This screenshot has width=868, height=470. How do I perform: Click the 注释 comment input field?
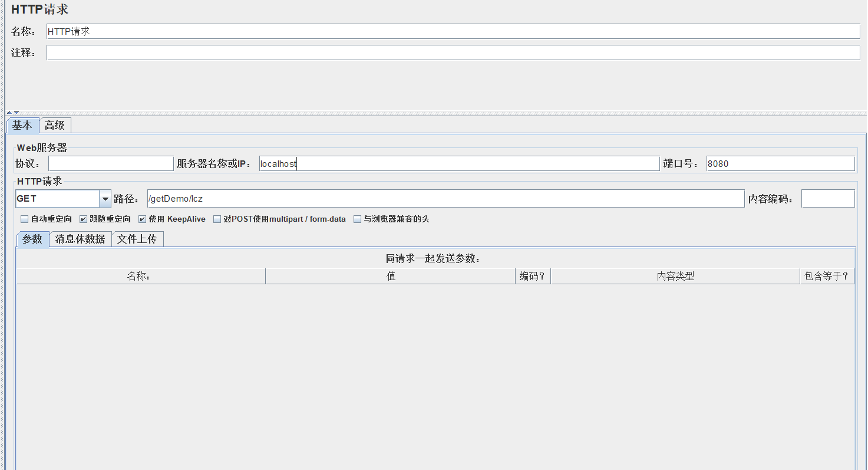tap(453, 52)
